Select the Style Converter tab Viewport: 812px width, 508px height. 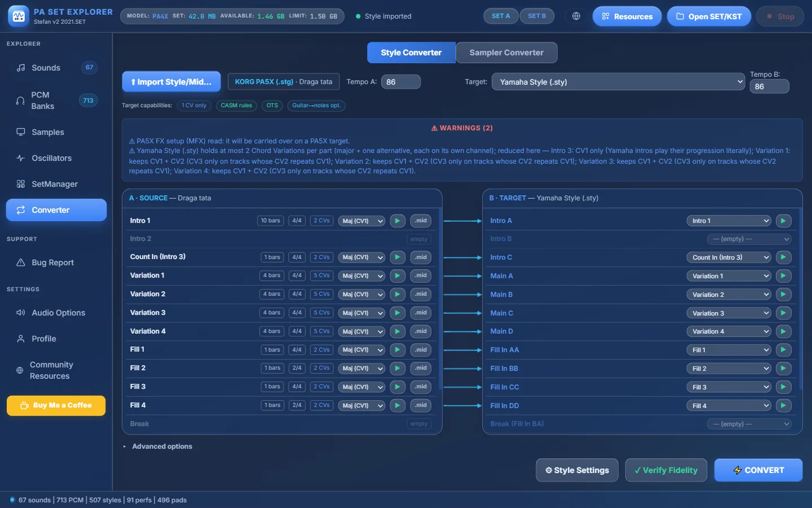[x=411, y=52]
